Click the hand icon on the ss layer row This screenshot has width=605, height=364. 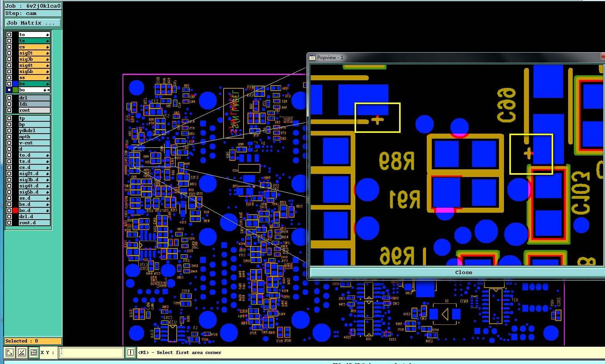(x=48, y=78)
